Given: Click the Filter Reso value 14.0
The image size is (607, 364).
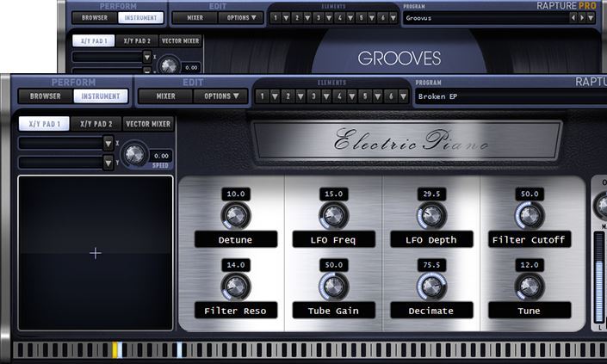Looking at the screenshot, I should coord(236,265).
